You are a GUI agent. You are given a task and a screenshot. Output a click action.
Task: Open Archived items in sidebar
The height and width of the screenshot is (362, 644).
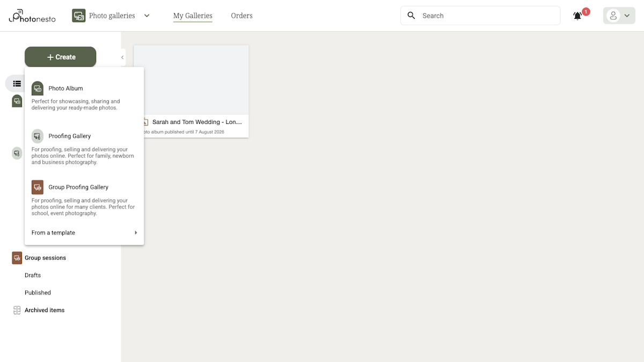pyautogui.click(x=45, y=310)
